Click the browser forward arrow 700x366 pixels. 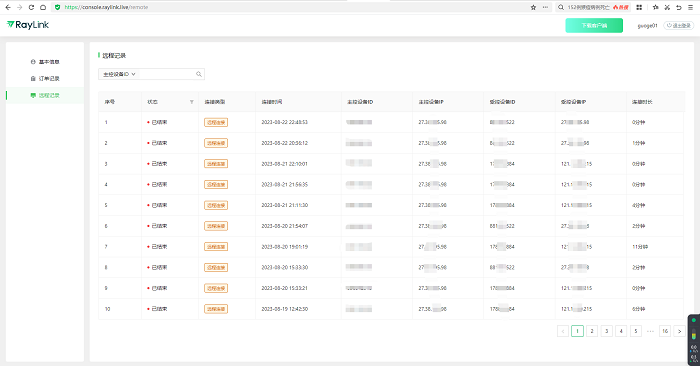click(x=19, y=7)
